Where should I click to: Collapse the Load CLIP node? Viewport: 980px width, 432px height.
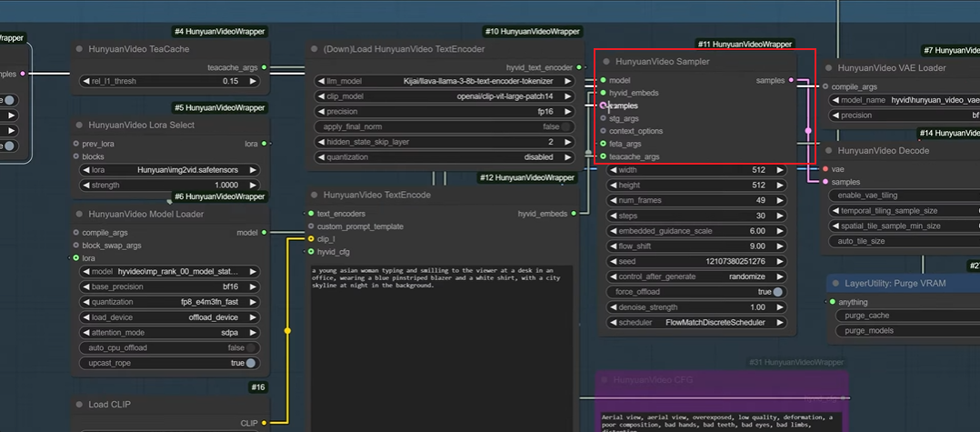coord(79,405)
